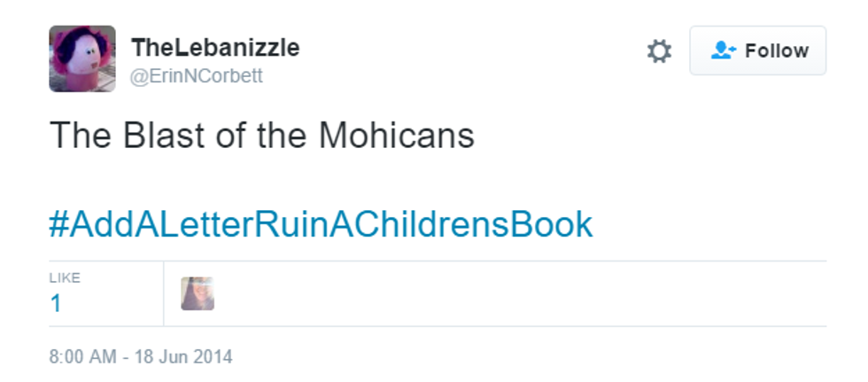The height and width of the screenshot is (382, 868).
Task: Click the LIKE label
Action: [65, 277]
